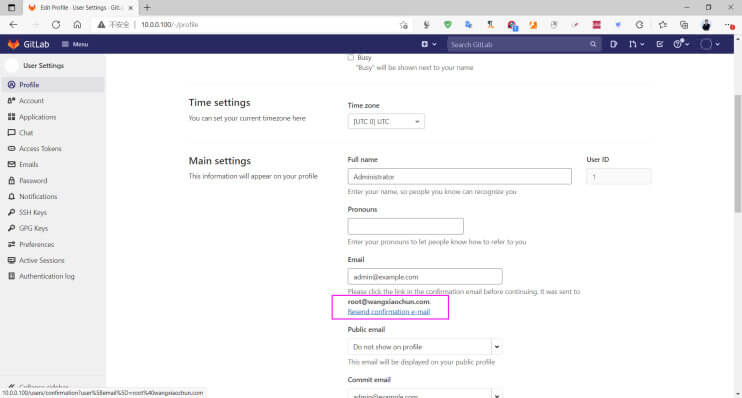The image size is (742, 398).
Task: Open the browser favorites star icon
Action: pyautogui.click(x=663, y=25)
